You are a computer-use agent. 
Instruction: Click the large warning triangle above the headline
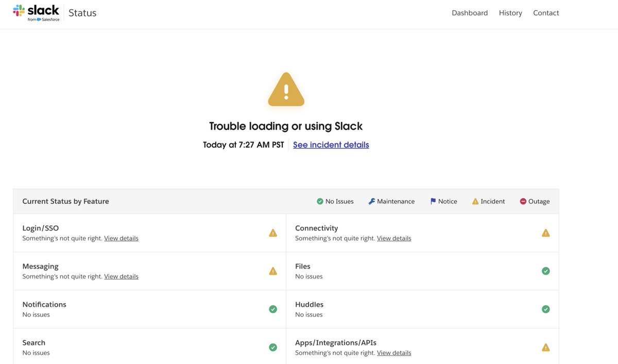point(286,89)
